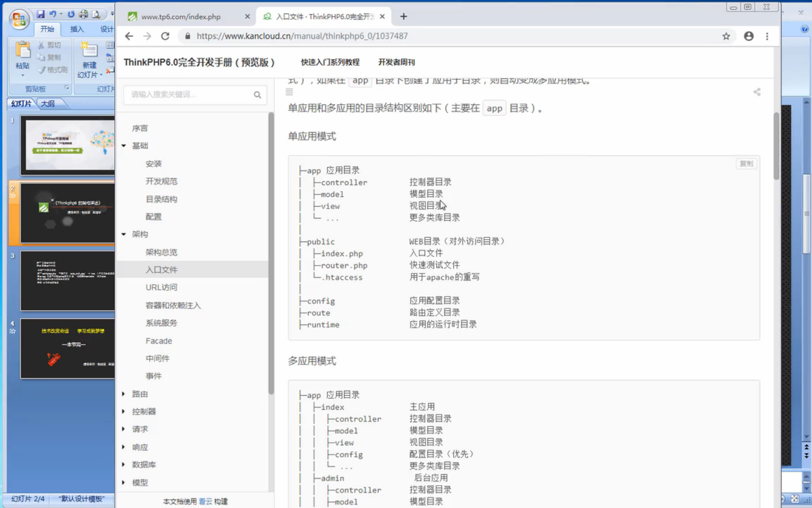Viewport: 812px width, 508px height.
Task: Open a new browser tab
Action: [x=404, y=16]
